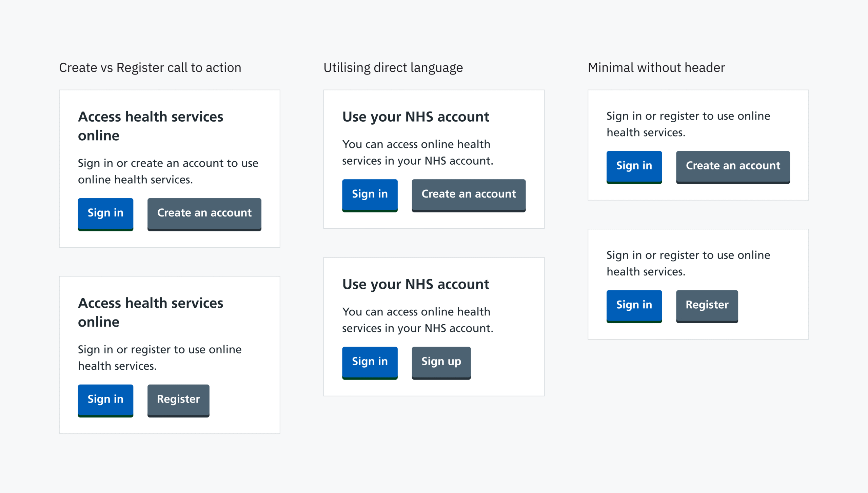The height and width of the screenshot is (493, 868).
Task: Click 'Use your NHS account' heading above Create an account
Action: tap(416, 117)
